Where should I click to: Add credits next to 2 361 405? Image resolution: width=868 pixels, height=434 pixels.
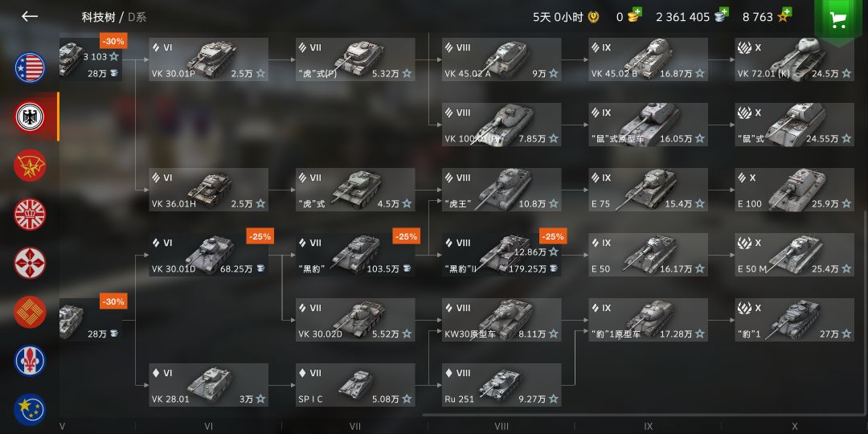point(721,15)
